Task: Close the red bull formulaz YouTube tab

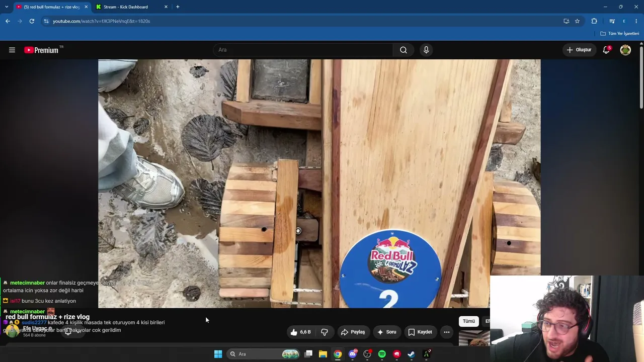Action: (x=86, y=7)
